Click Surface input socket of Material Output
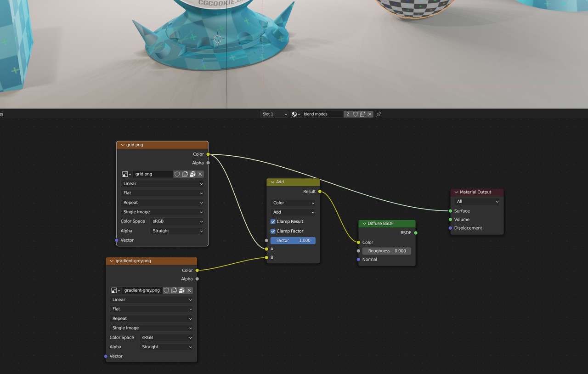The height and width of the screenshot is (374, 588). tap(450, 211)
